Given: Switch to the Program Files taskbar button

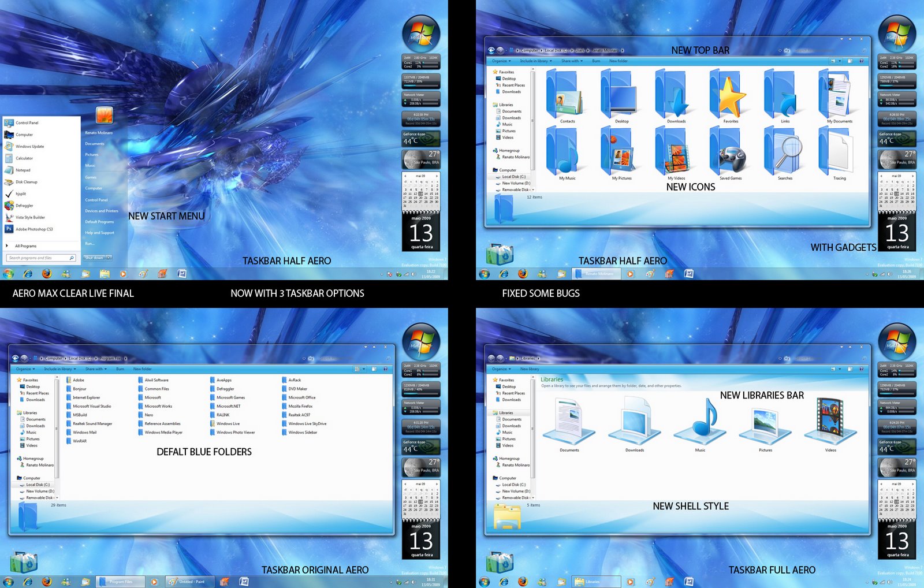Looking at the screenshot, I should click(120, 582).
